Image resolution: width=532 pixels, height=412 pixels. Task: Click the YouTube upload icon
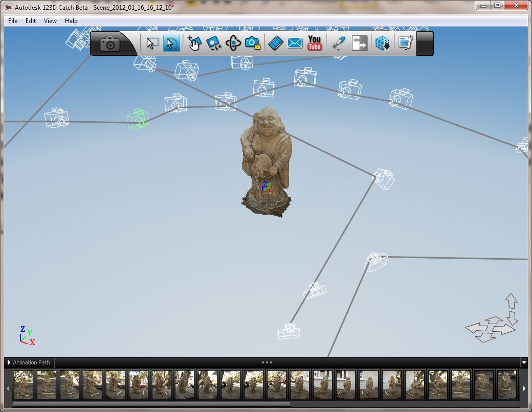tap(314, 43)
